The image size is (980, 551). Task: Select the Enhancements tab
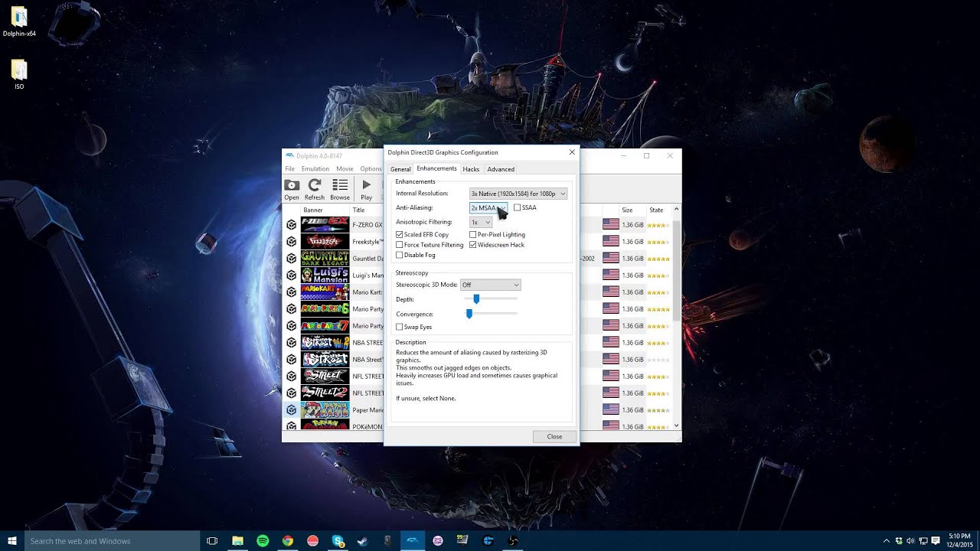(436, 168)
